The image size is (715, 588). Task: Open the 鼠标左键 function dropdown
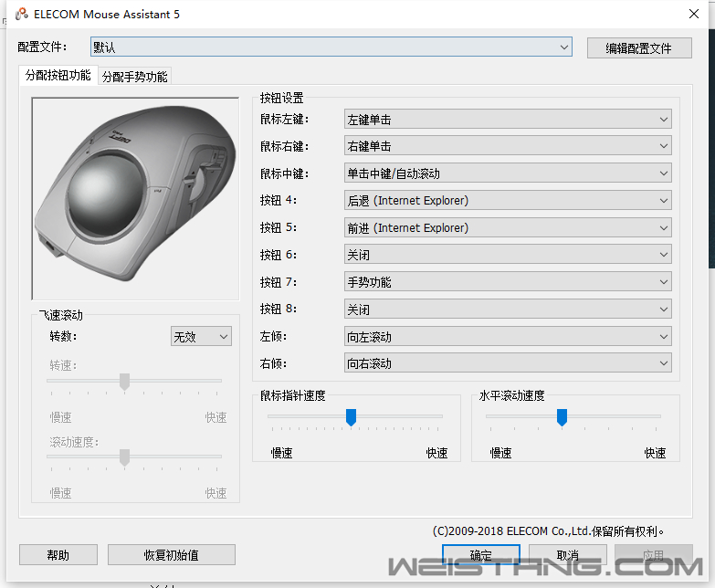click(x=508, y=120)
